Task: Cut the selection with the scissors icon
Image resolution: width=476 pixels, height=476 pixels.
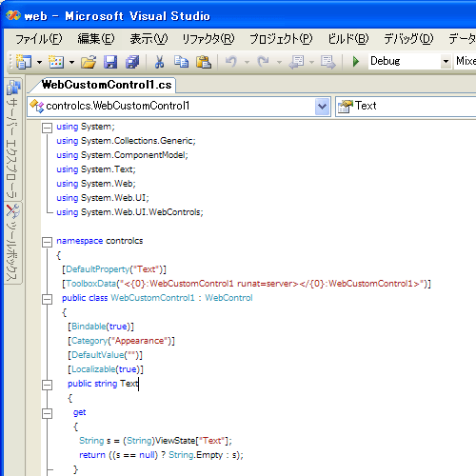Action: pyautogui.click(x=159, y=62)
